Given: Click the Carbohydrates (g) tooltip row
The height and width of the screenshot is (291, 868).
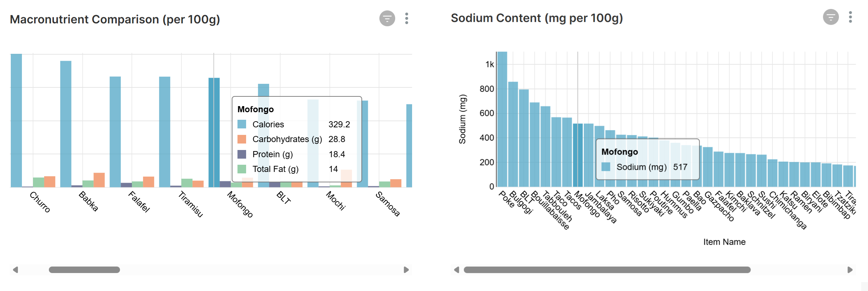Looking at the screenshot, I should point(287,139).
